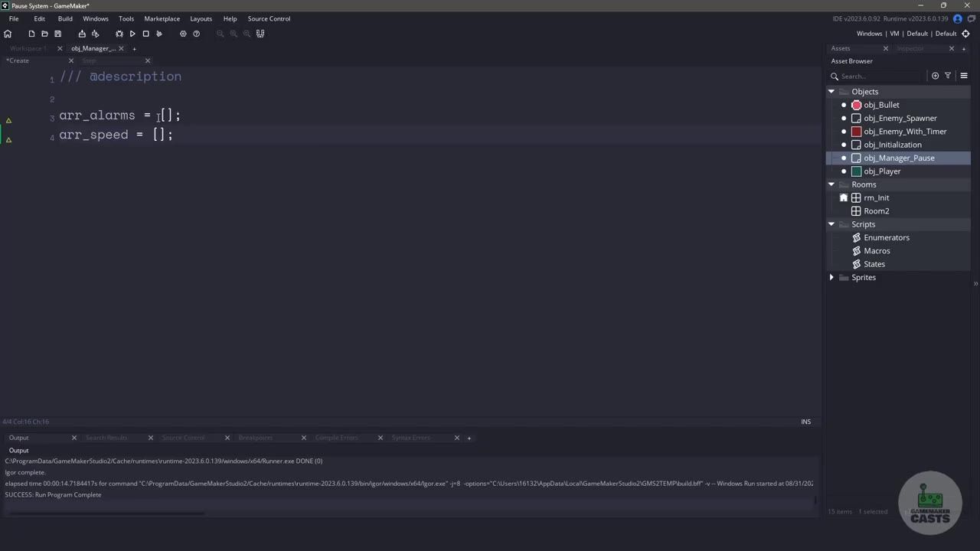
Task: Filter the Asset Browser list
Action: coord(948,76)
